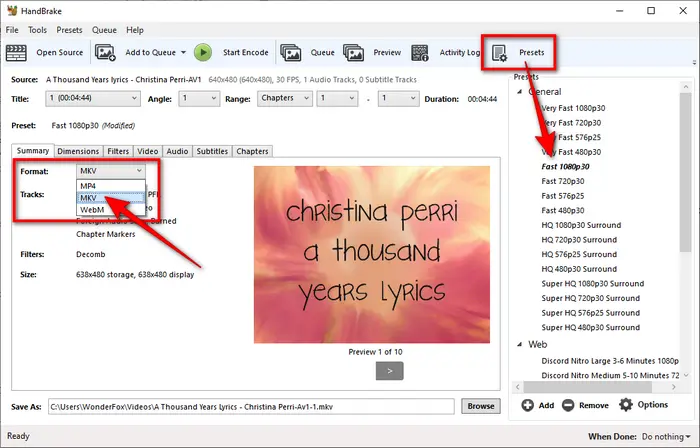The image size is (700, 448).
Task: Click the Start Encode label
Action: 246,53
